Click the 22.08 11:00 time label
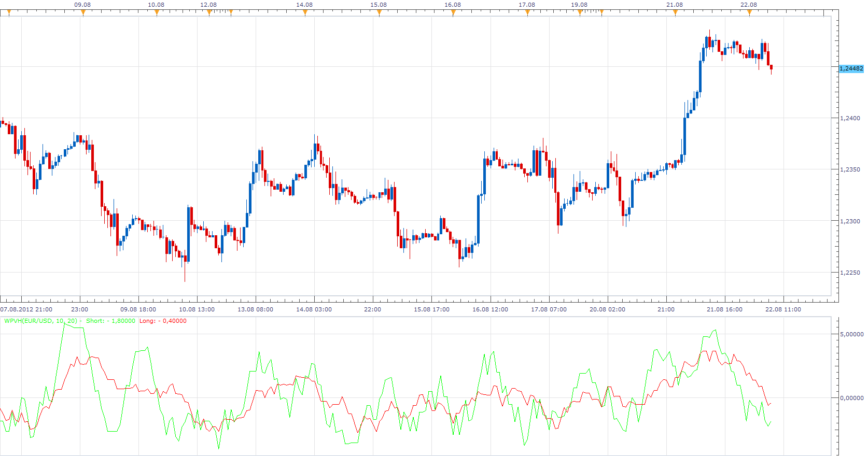The height and width of the screenshot is (456, 868). (x=783, y=309)
